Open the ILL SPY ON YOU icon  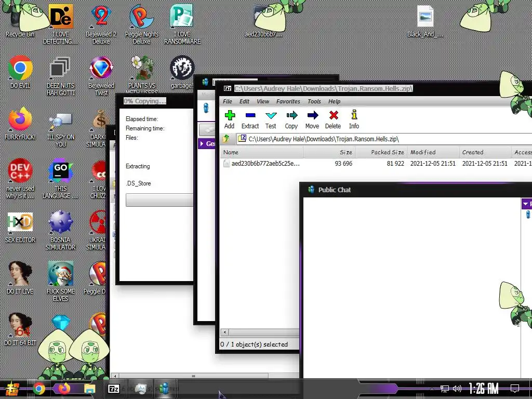coord(60,129)
